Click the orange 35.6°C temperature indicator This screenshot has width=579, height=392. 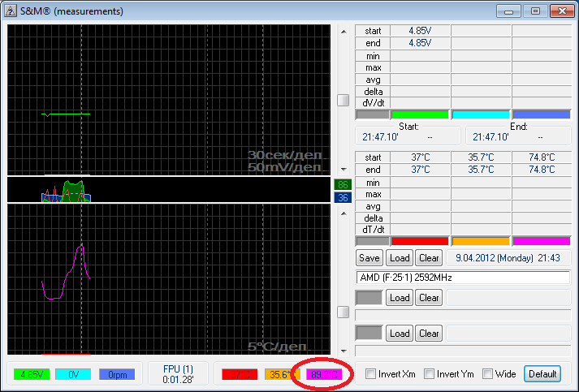pyautogui.click(x=282, y=375)
